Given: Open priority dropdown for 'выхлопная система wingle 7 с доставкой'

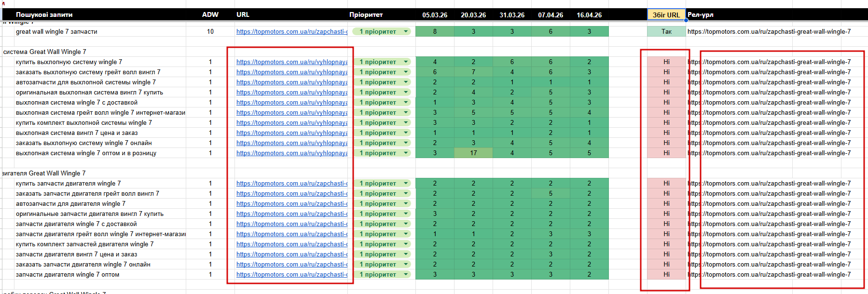Looking at the screenshot, I should (406, 102).
